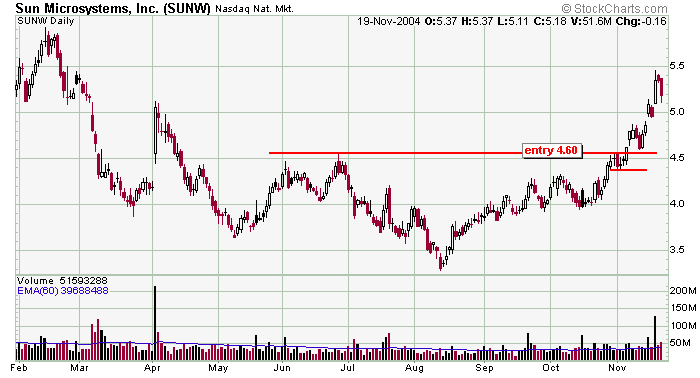Click the 5.5 price axis label
The height and width of the screenshot is (378, 700).
pyautogui.click(x=677, y=66)
